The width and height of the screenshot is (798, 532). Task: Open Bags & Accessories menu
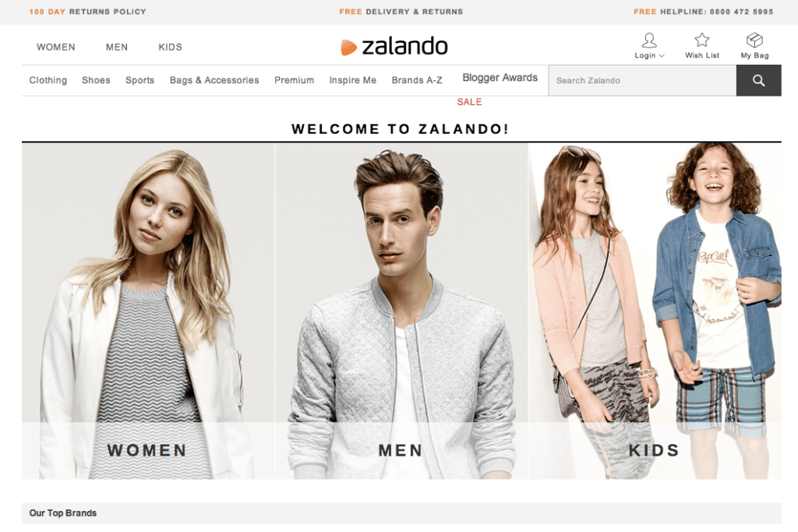(x=214, y=80)
